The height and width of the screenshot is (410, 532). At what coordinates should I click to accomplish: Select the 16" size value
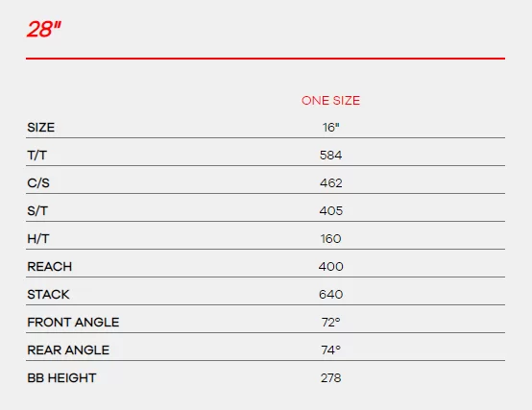(330, 128)
